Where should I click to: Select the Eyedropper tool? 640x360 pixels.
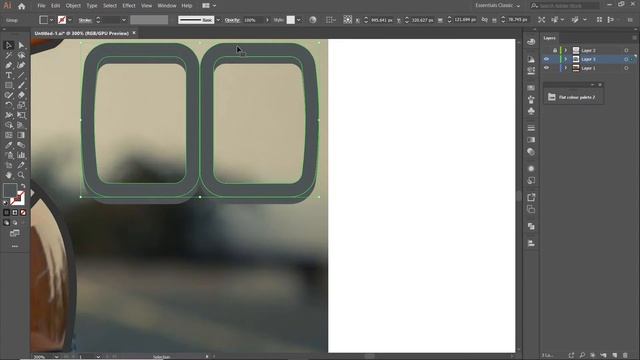9,145
